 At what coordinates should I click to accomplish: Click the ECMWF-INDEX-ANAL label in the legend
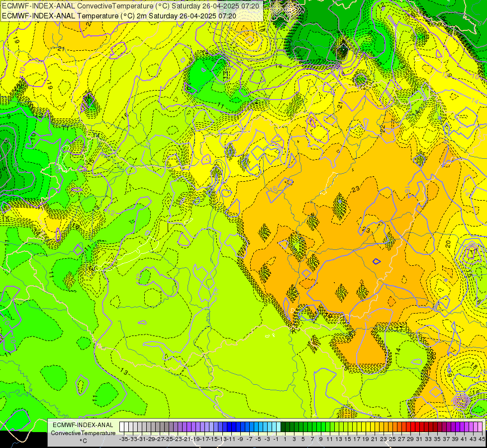point(83,425)
